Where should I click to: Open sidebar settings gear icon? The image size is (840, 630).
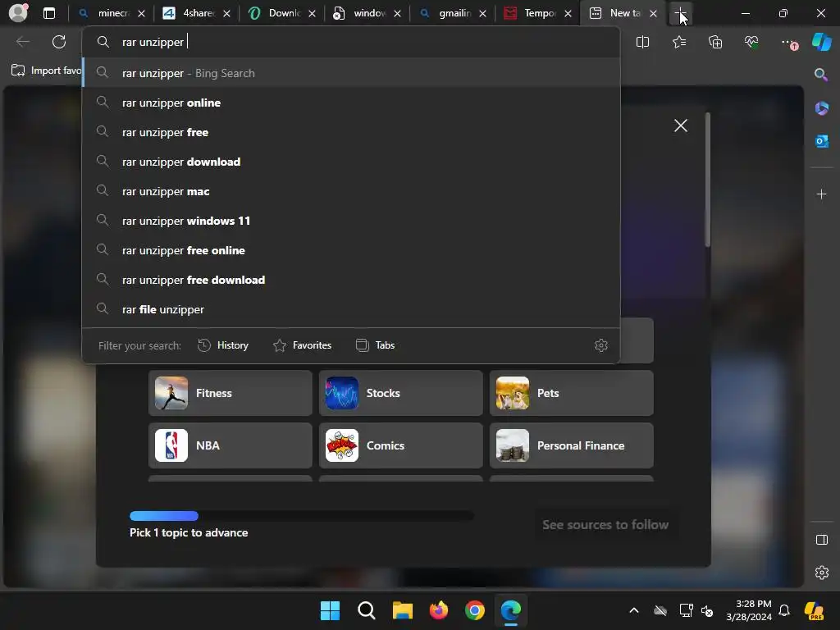[x=821, y=573]
